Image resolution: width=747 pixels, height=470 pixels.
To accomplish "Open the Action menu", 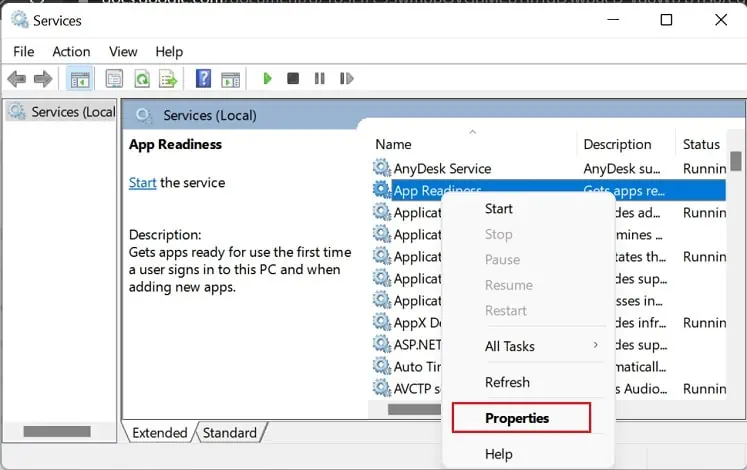I will 71,51.
